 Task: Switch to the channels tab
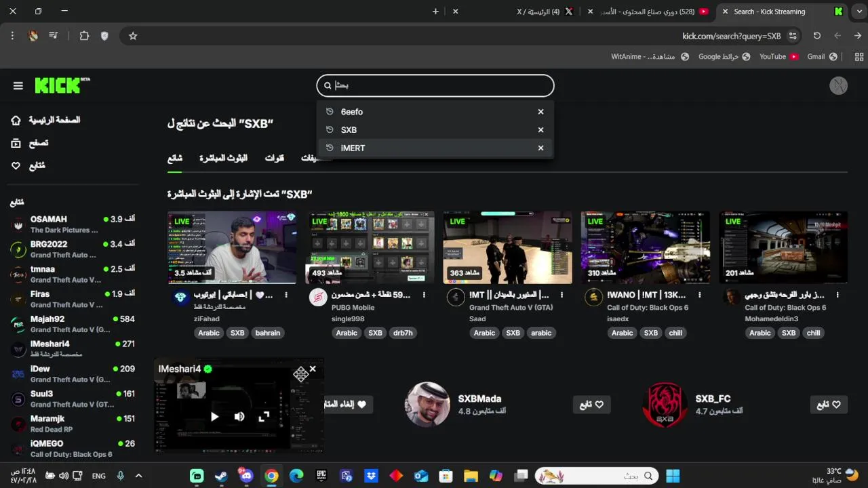pos(274,158)
